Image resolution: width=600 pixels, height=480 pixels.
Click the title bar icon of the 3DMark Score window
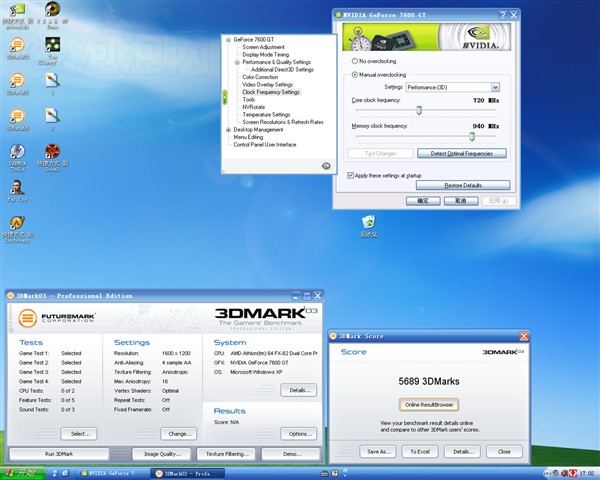point(333,336)
